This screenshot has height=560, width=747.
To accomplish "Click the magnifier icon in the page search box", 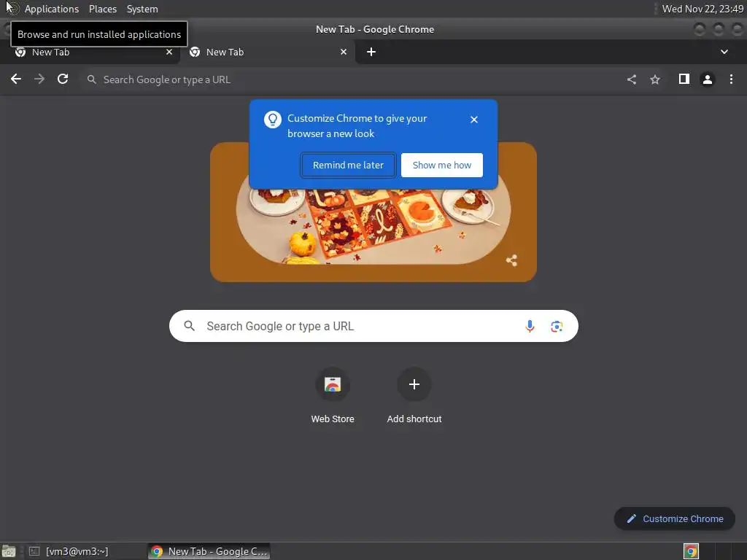I will click(189, 326).
